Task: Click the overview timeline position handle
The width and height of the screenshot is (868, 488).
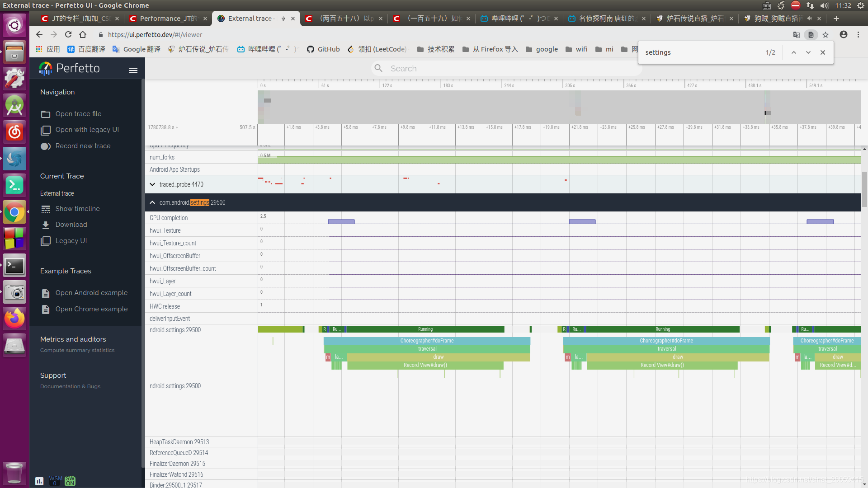Action: pos(767,113)
